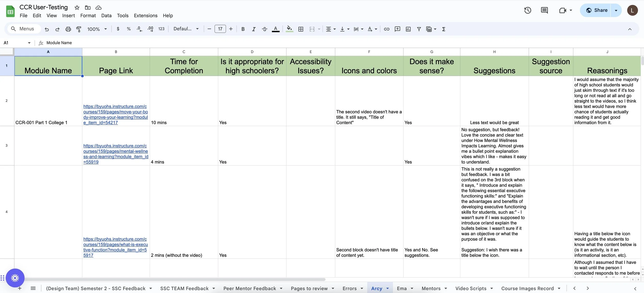This screenshot has width=644, height=293.
Task: Decrease decimal places
Action: 139,29
